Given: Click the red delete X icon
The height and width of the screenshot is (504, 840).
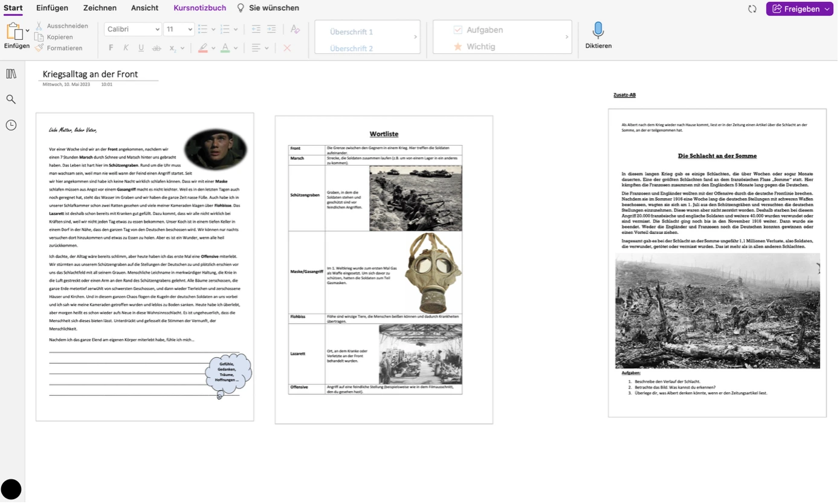Looking at the screenshot, I should click(287, 48).
